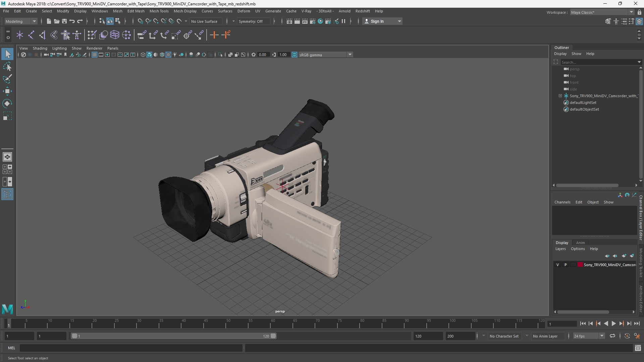
Task: Switch to four view layout
Action: tap(7, 169)
